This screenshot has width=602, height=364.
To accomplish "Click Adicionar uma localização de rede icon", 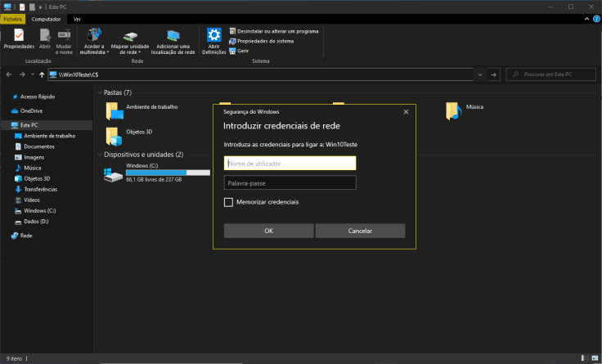I will coord(173,38).
